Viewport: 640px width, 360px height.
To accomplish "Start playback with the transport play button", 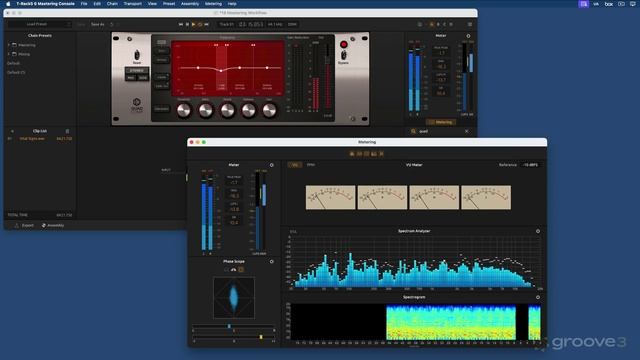I will click(193, 24).
